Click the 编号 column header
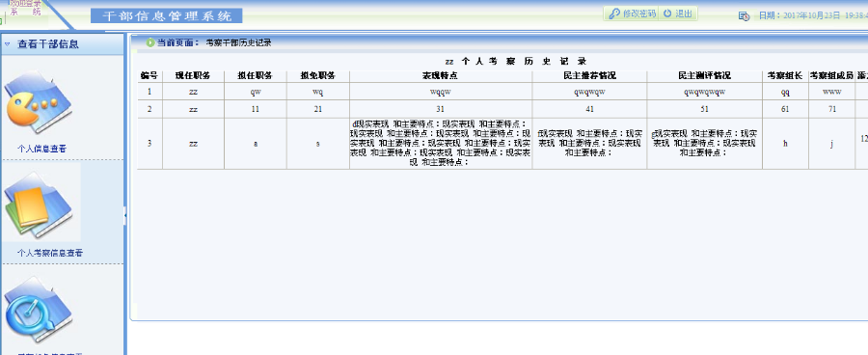This screenshot has width=868, height=355. (149, 76)
